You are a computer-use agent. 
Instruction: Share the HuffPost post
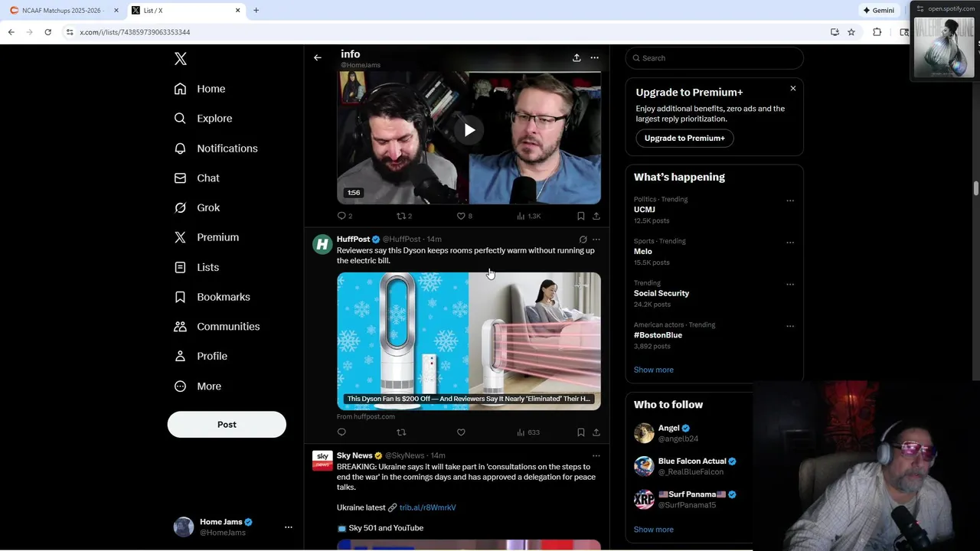point(596,432)
